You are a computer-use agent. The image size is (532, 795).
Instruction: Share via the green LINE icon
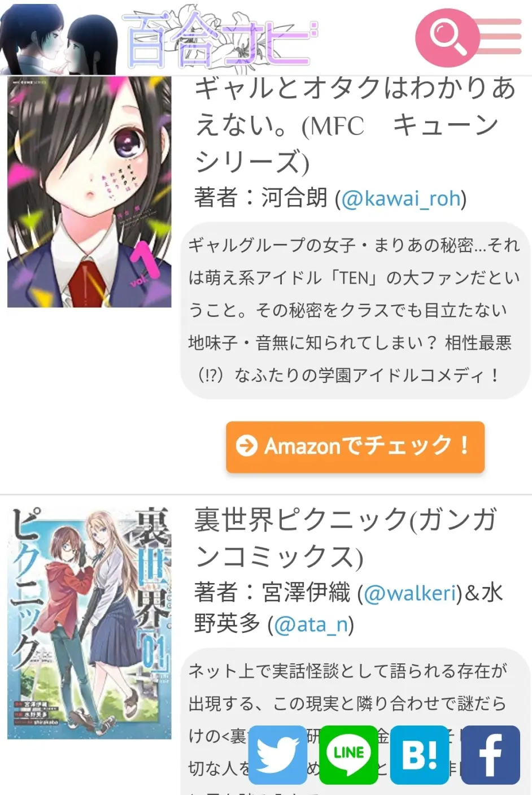coord(348,755)
